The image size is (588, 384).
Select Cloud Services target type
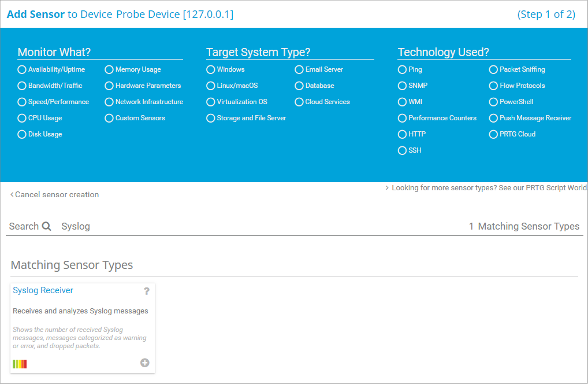pyautogui.click(x=299, y=102)
